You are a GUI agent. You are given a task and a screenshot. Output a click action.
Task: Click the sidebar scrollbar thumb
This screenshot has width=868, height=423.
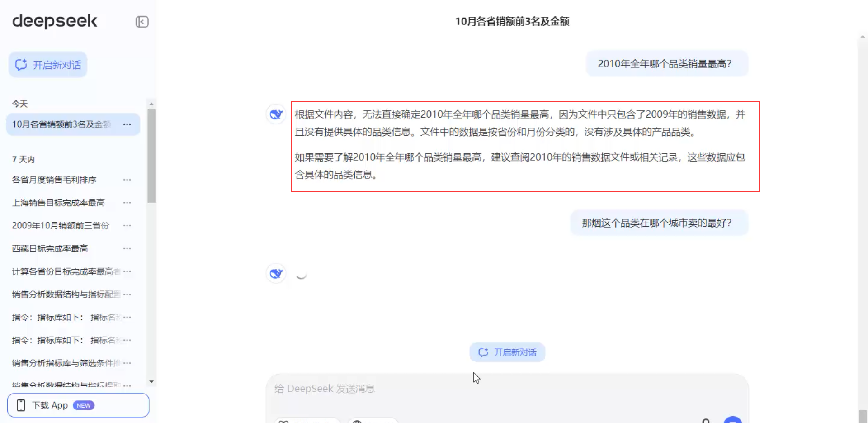[151, 155]
